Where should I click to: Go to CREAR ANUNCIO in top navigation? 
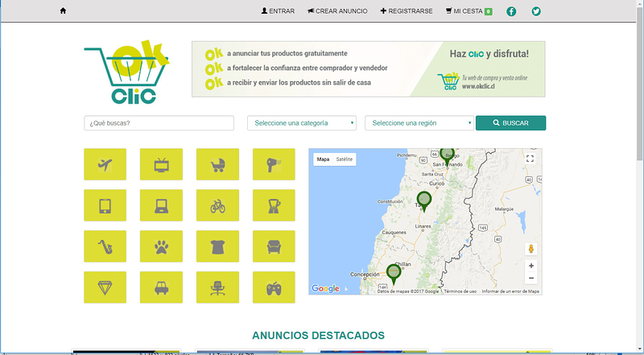tap(336, 11)
